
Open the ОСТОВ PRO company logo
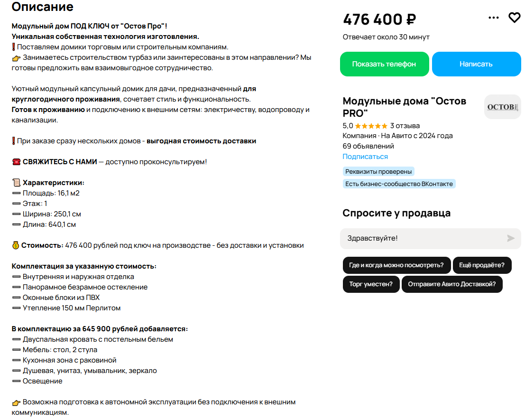coord(502,106)
